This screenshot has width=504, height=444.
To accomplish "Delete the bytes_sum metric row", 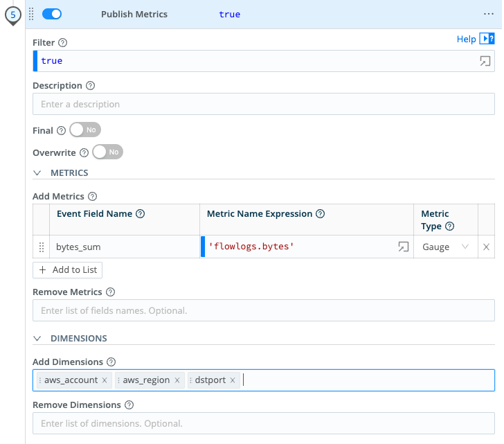I will pos(486,247).
